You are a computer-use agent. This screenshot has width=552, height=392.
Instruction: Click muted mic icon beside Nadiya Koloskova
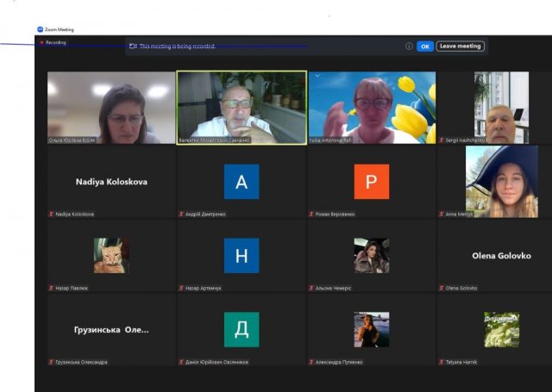pyautogui.click(x=51, y=214)
